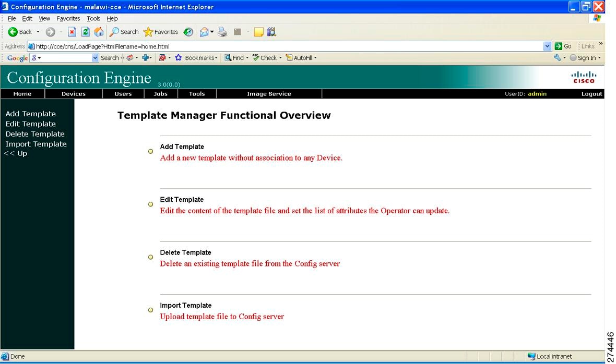The width and height of the screenshot is (616, 364).
Task: Expand the address bar dropdown arrow
Action: 547,46
